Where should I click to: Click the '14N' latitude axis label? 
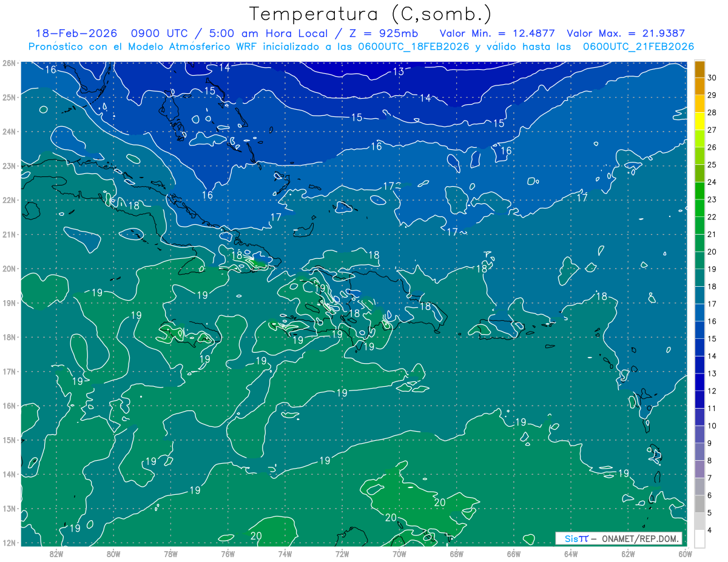8,473
